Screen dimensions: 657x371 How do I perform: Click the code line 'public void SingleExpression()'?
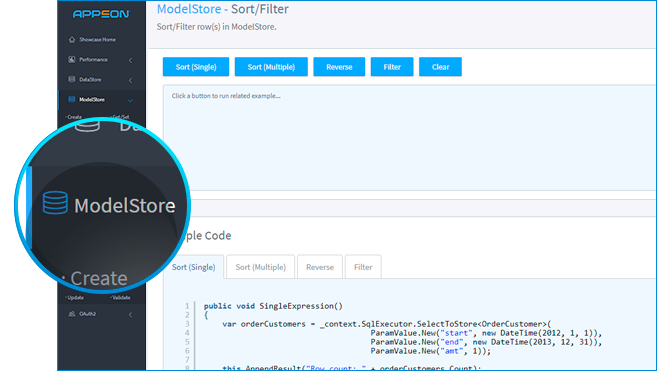pos(273,306)
